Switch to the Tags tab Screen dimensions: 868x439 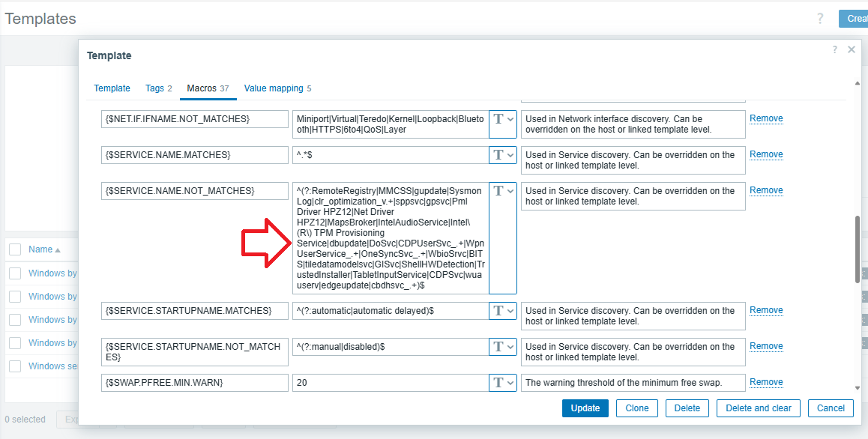(154, 88)
